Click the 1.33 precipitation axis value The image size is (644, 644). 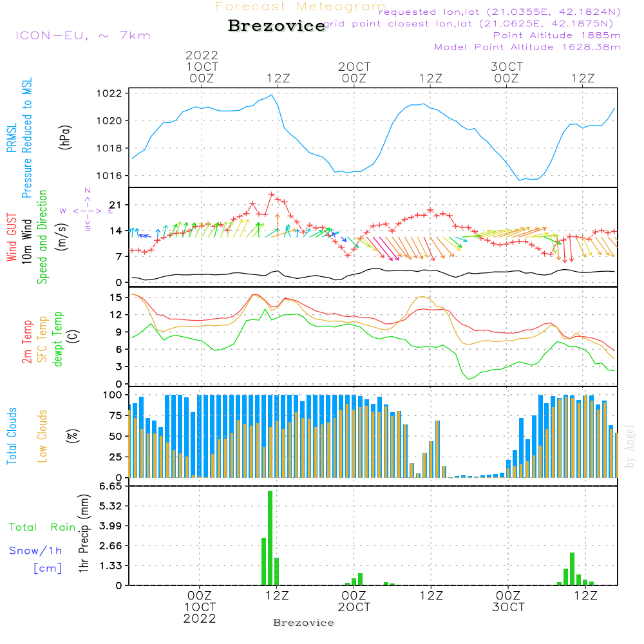[x=111, y=566]
